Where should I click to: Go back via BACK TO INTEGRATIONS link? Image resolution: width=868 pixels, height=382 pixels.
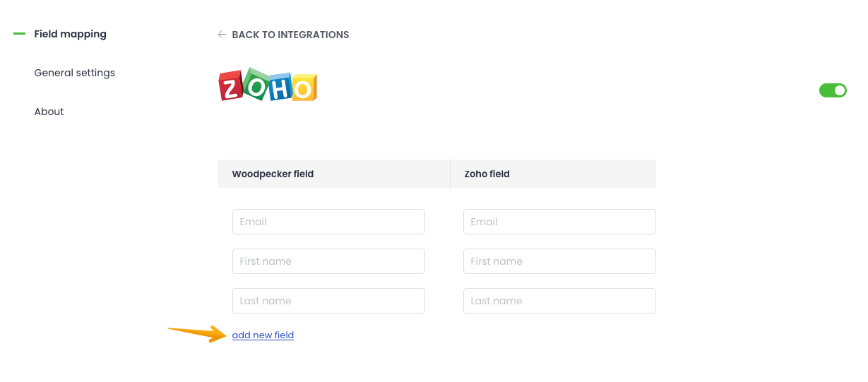click(x=290, y=35)
